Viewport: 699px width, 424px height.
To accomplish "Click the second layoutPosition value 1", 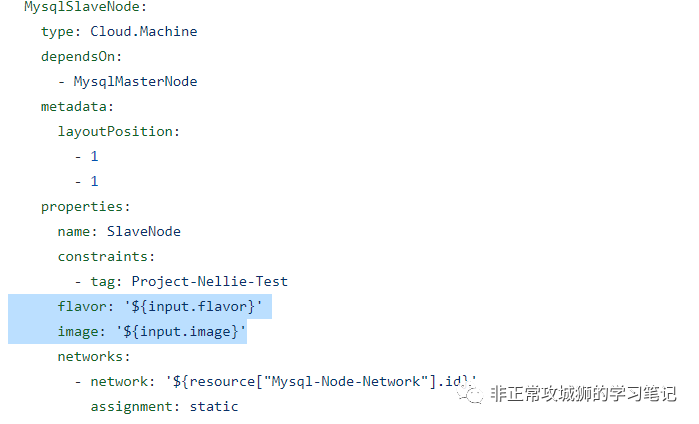I will [x=94, y=181].
